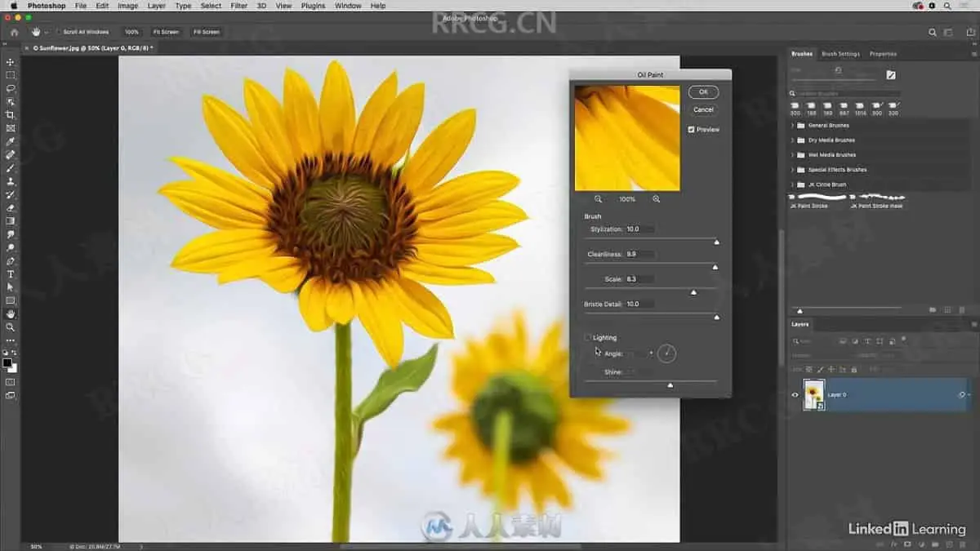The width and height of the screenshot is (980, 551).
Task: Hide Layer 0 using the eye icon
Action: [795, 395]
